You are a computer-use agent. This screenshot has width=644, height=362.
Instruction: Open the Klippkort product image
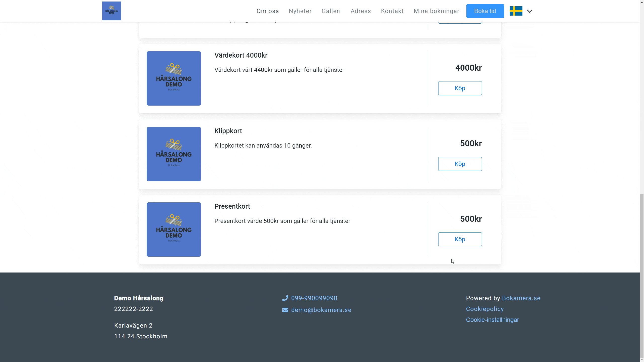point(174,154)
